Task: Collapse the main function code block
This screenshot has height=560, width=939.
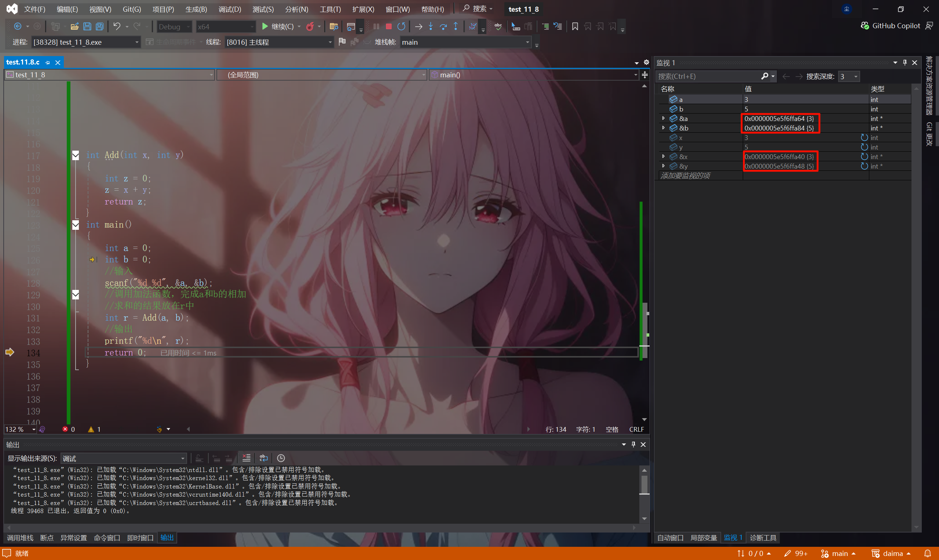Action: point(76,225)
